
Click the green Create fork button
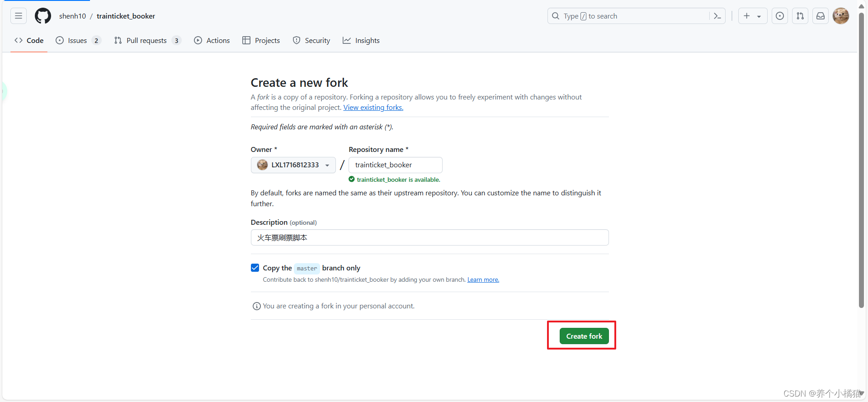coord(584,336)
